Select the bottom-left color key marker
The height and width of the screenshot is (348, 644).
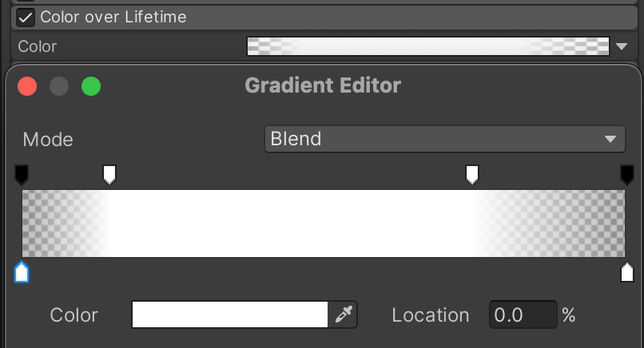tap(22, 273)
